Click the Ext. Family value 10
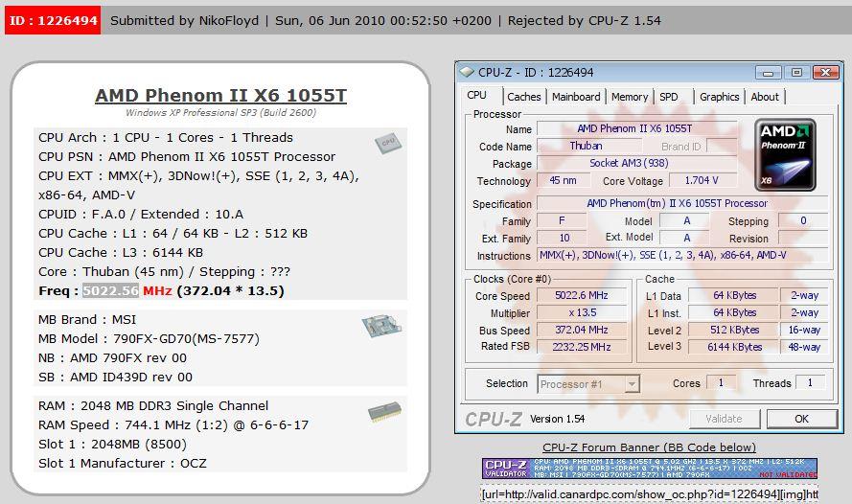Screen dimensions: 852x504 click(563, 238)
